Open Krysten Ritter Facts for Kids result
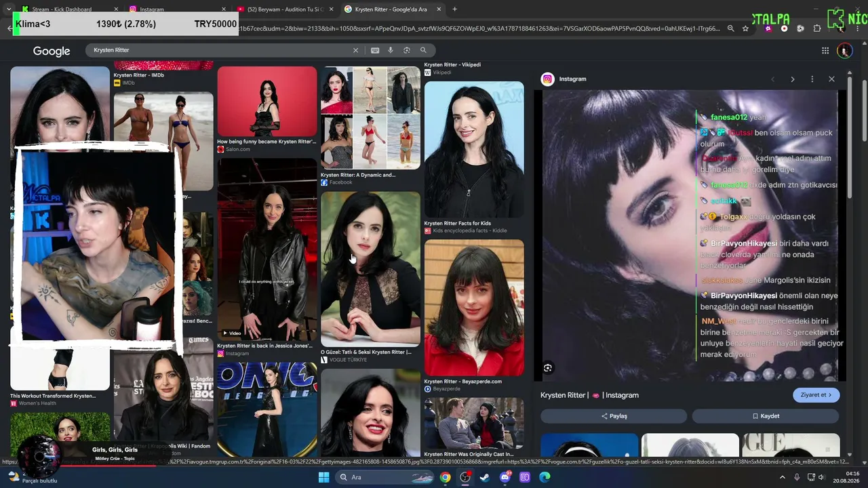The image size is (868, 488). tap(458, 223)
